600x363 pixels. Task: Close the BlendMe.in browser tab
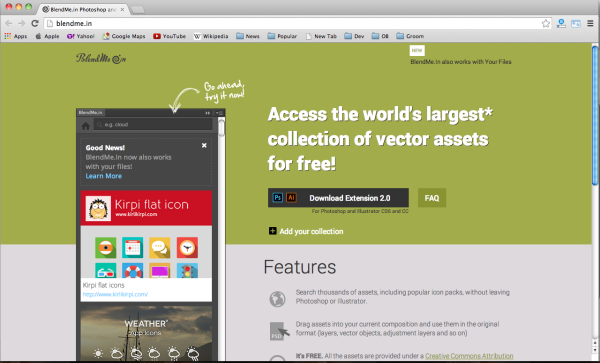click(122, 9)
